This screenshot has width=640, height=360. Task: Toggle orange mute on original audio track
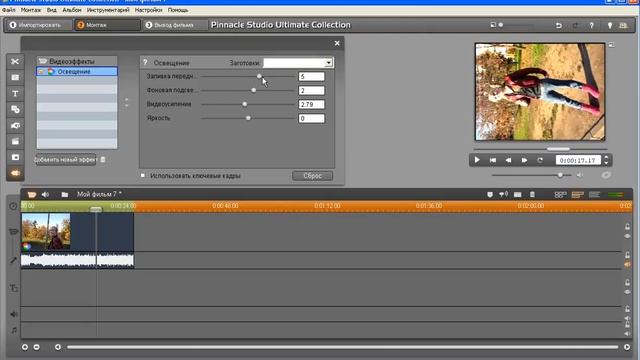627,264
